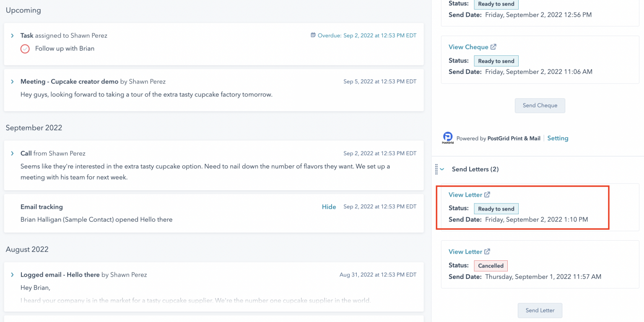The height and width of the screenshot is (322, 644).
Task: Open View Letter for the Ready to send letter
Action: (x=465, y=195)
